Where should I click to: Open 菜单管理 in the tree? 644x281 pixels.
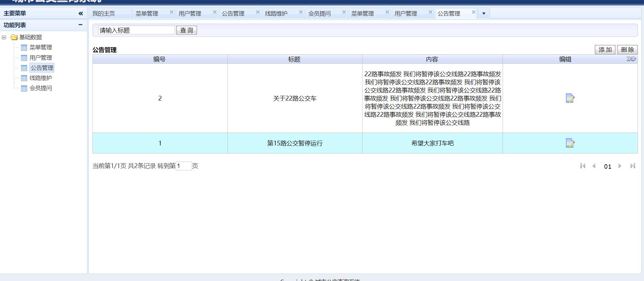point(41,47)
